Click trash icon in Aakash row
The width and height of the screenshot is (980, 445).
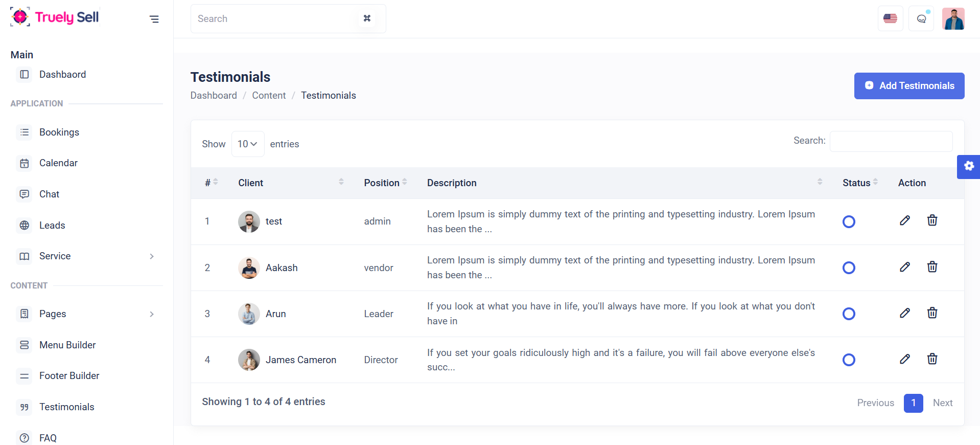pos(932,267)
